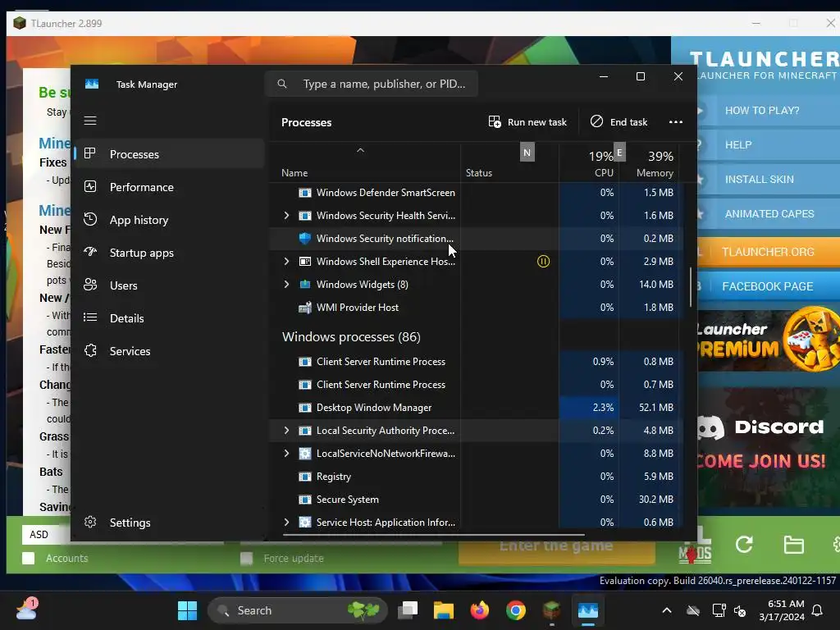Show hidden system tray icons
This screenshot has width=840, height=630.
coord(667,610)
